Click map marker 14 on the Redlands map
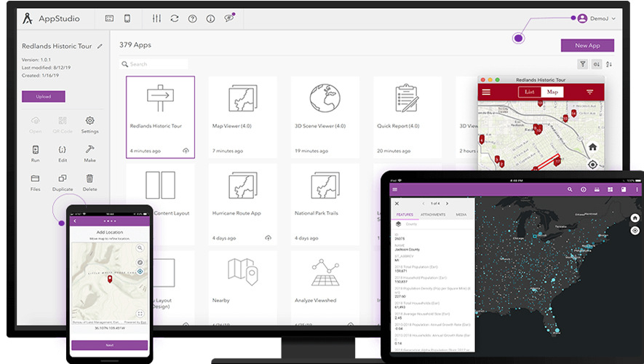 (x=573, y=113)
